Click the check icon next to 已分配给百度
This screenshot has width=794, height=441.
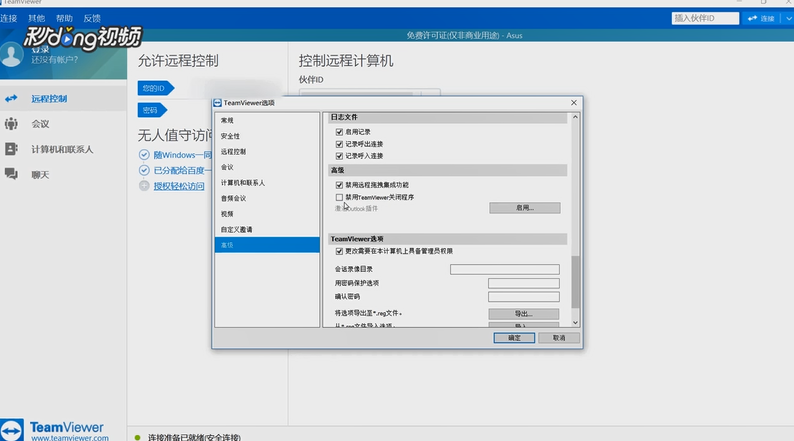click(x=144, y=170)
